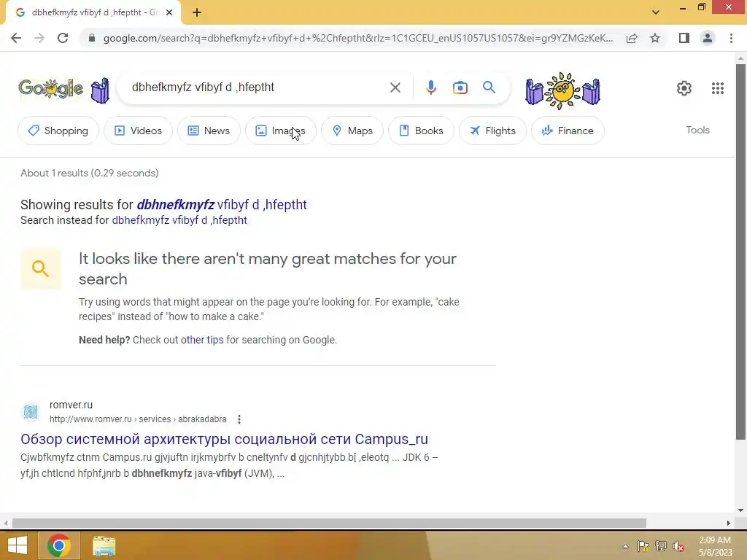Viewport: 747px width, 560px height.
Task: Click the browser forward arrow
Action: (x=39, y=38)
